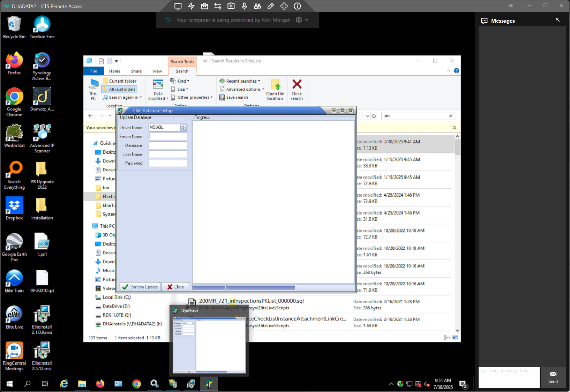Screen dimensions: 570x392
Task: Open Advanced options dropdown
Action: pyautogui.click(x=242, y=89)
